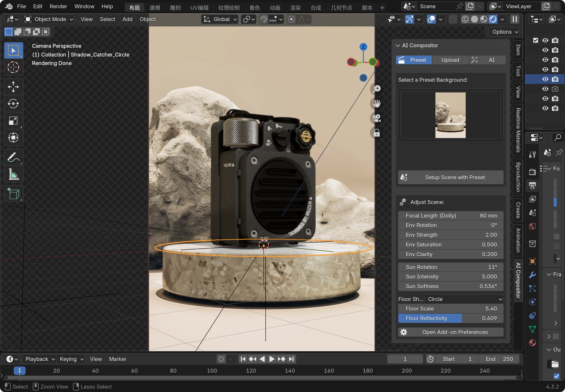Toggle viewport overlays display

431,19
